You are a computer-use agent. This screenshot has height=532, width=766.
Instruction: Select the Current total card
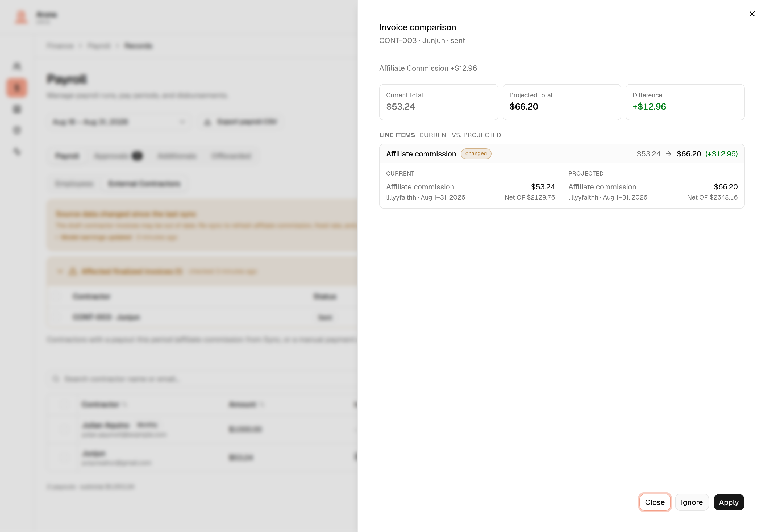click(438, 102)
